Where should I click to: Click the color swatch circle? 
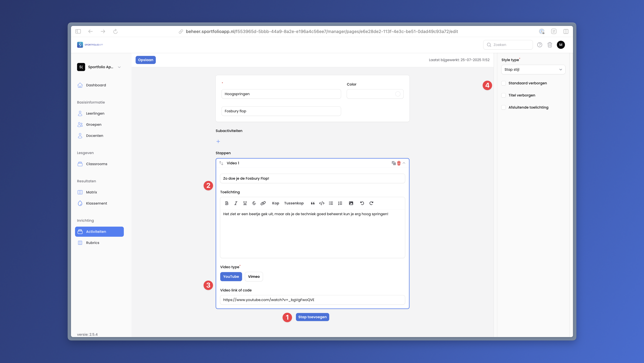pos(398,94)
